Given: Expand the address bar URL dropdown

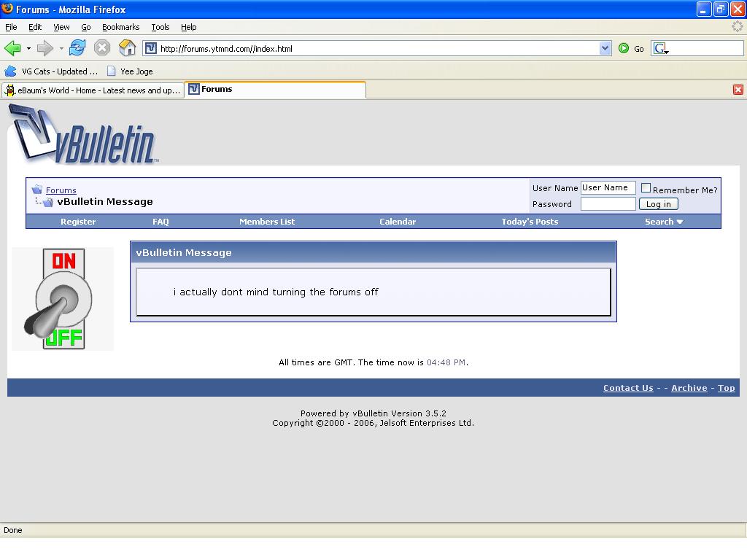Looking at the screenshot, I should pyautogui.click(x=605, y=48).
